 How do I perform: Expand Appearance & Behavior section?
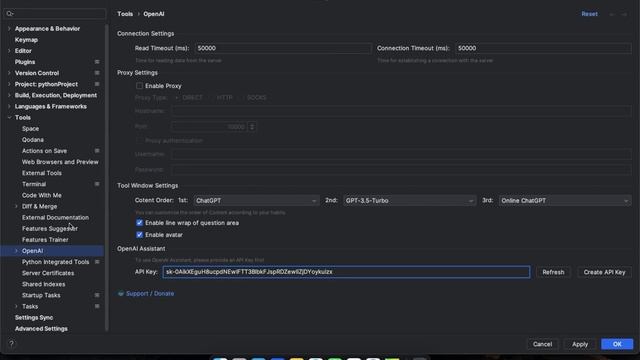tap(9, 29)
